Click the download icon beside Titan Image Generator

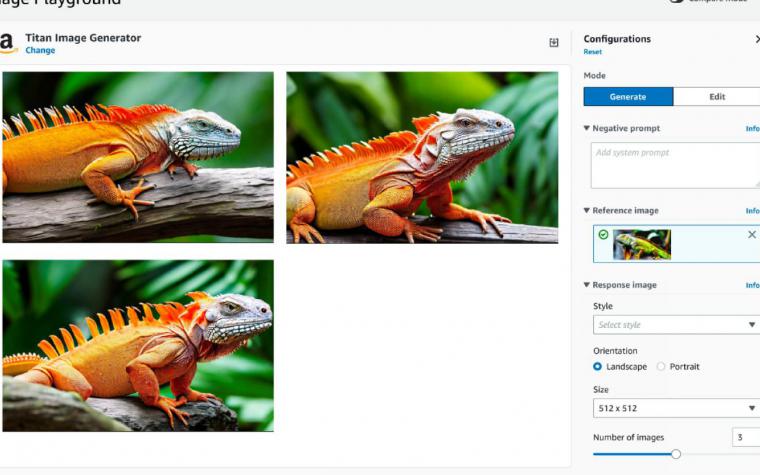554,43
